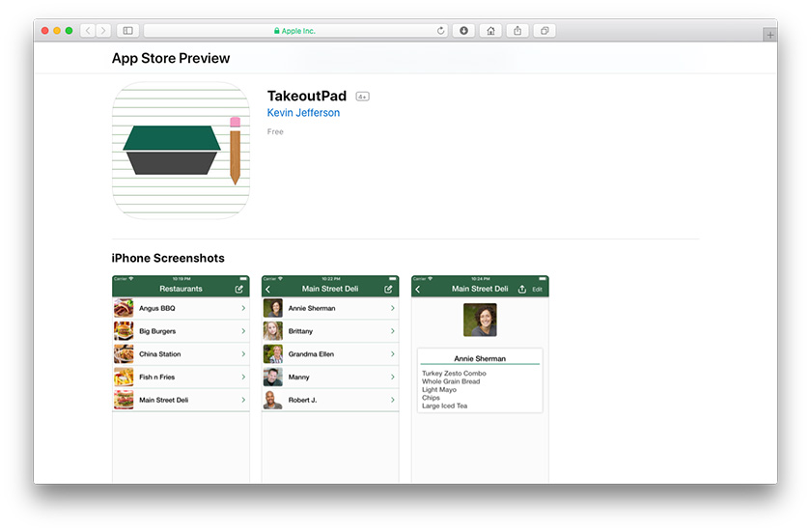Expand the Angus BBQ row chevron
This screenshot has width=811, height=532.
click(243, 308)
